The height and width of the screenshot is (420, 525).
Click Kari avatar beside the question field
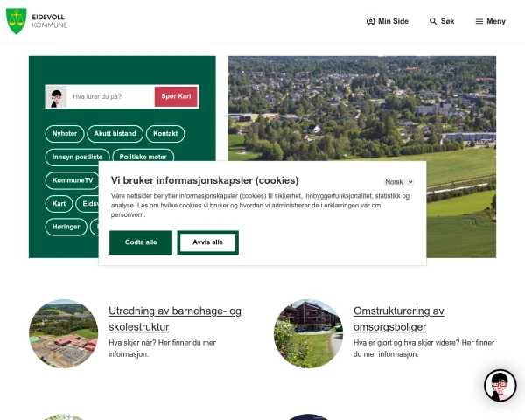pos(56,96)
